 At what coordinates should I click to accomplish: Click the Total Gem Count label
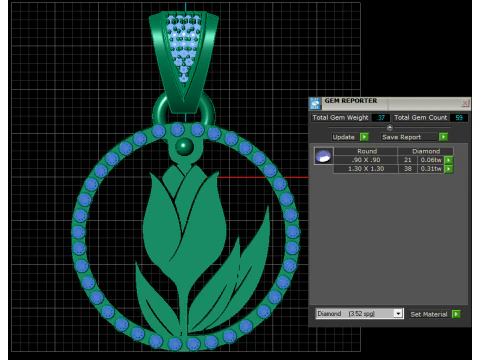pyautogui.click(x=421, y=118)
